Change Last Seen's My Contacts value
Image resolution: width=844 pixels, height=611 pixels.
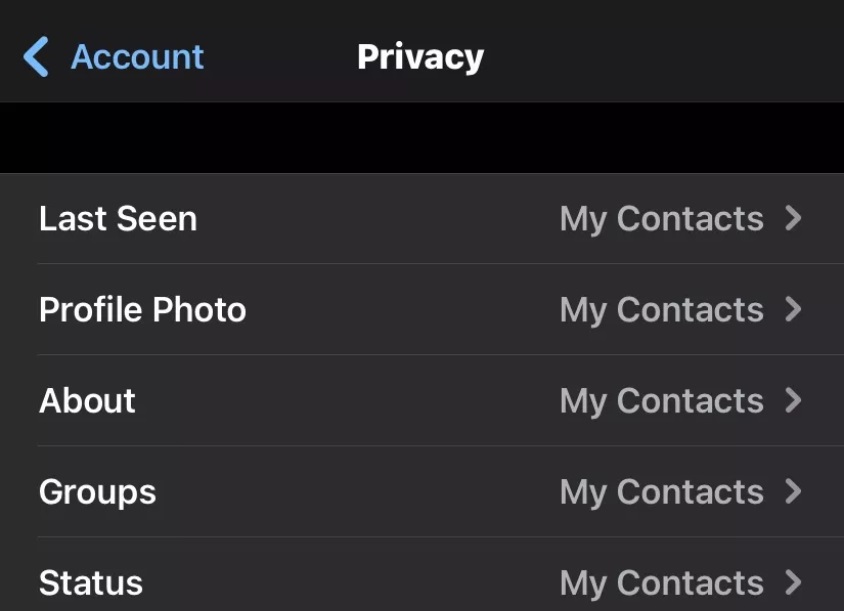[x=662, y=220]
